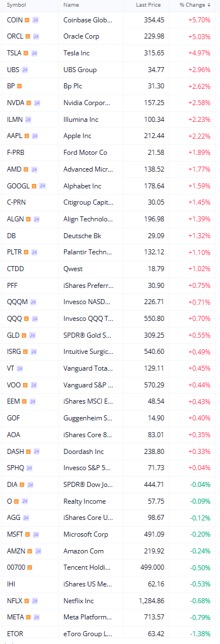The width and height of the screenshot is (220, 644).
Task: Click the orange icon next to 00700
Action: 30,567
